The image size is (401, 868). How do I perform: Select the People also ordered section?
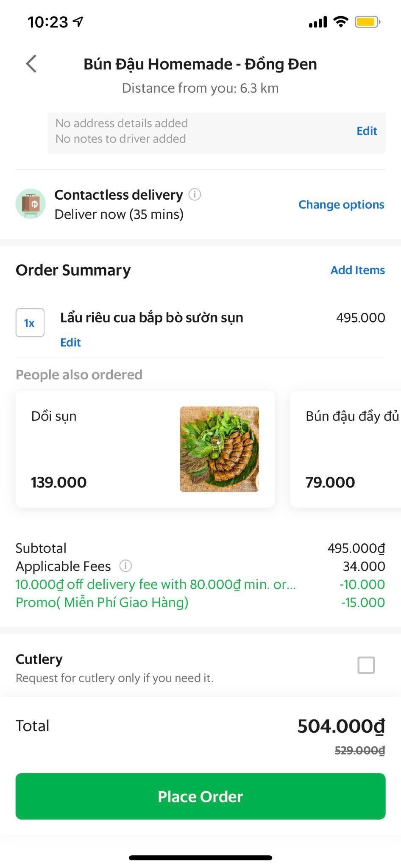point(79,374)
